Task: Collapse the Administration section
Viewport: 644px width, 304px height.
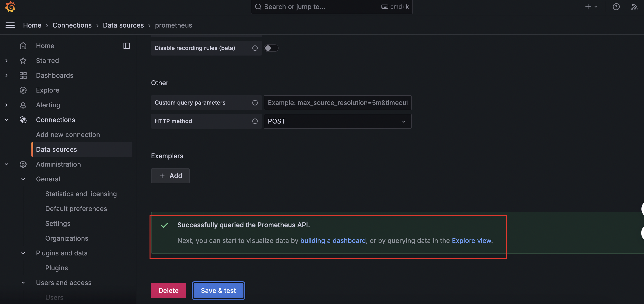Action: pyautogui.click(x=6, y=164)
